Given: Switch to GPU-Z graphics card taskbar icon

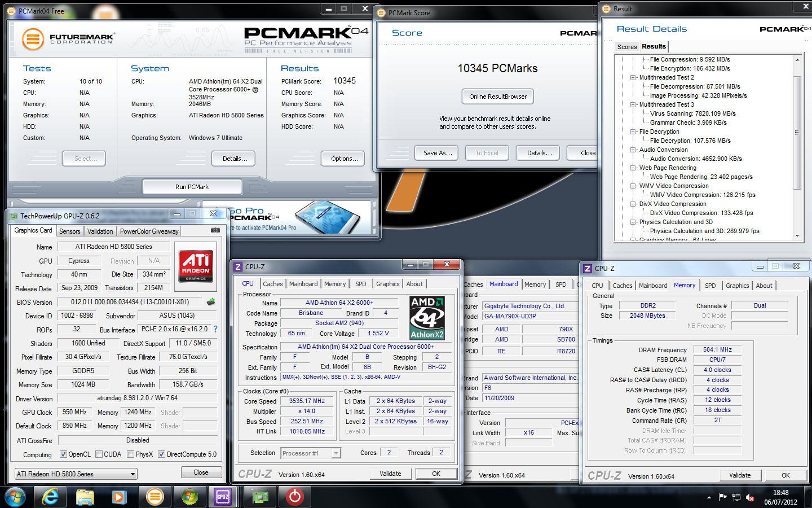Looking at the screenshot, I should tap(261, 497).
